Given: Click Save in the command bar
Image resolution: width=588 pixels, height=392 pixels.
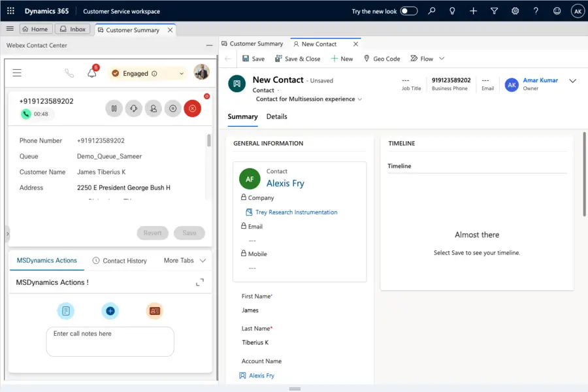Looking at the screenshot, I should 253,59.
